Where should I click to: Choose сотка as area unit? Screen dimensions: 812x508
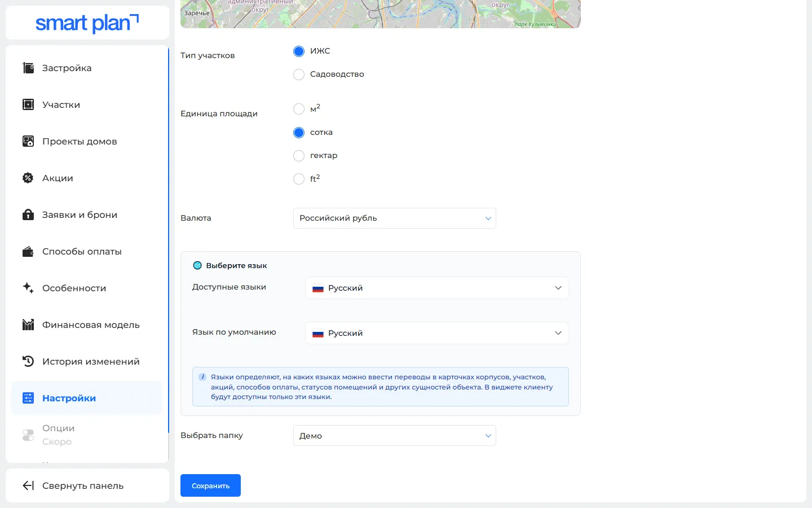pyautogui.click(x=299, y=133)
